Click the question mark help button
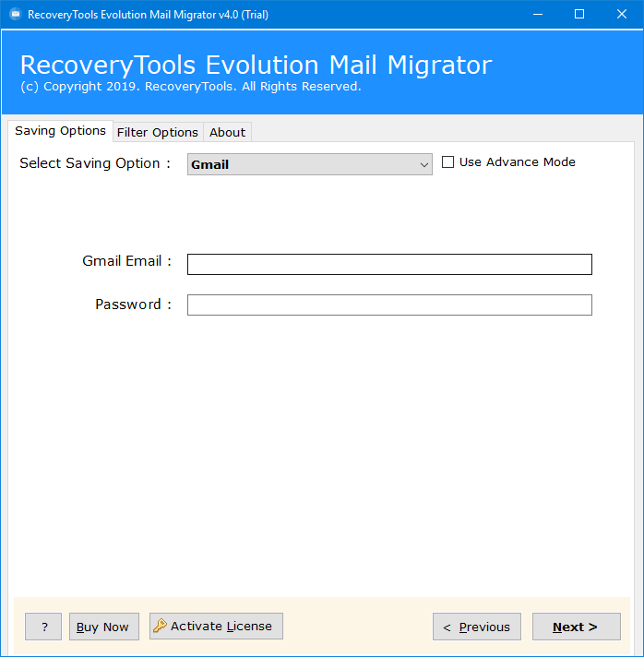The image size is (644, 657). pyautogui.click(x=43, y=627)
